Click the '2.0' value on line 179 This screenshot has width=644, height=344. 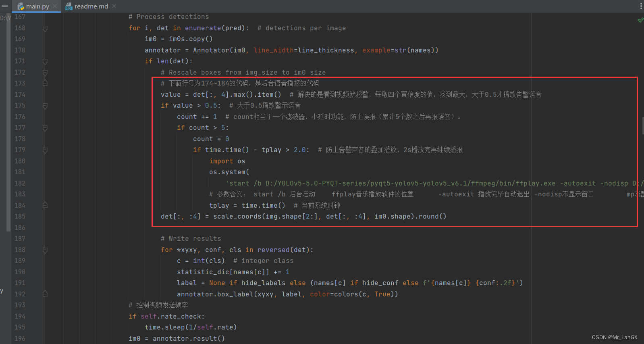(x=300, y=150)
